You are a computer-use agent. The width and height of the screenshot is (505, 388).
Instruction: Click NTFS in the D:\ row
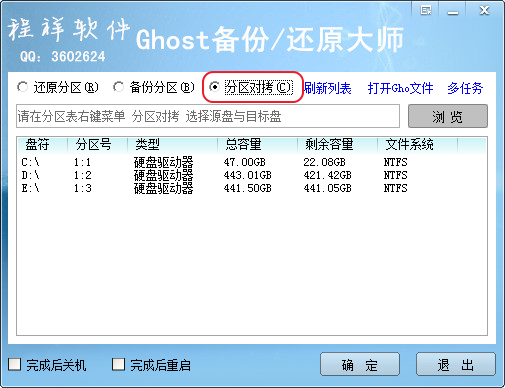395,175
